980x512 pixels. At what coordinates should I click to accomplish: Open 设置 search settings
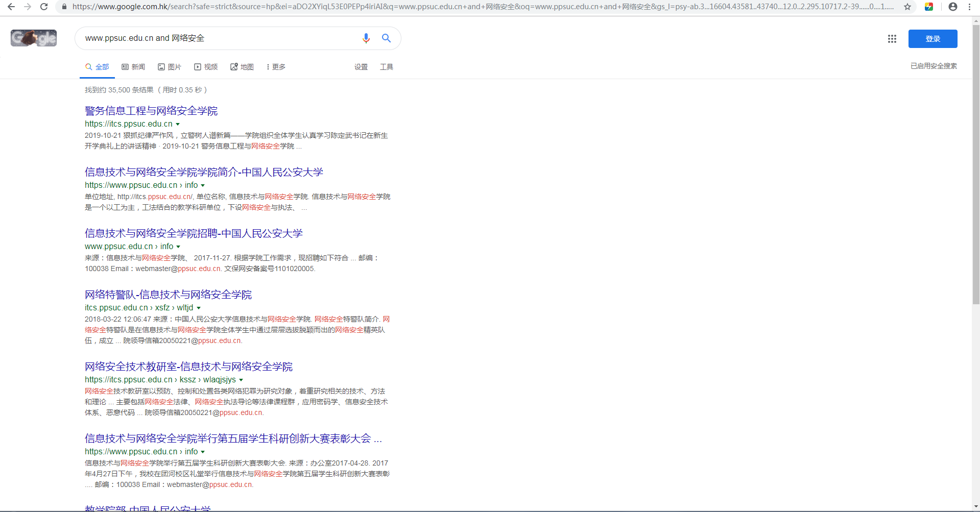pyautogui.click(x=361, y=67)
